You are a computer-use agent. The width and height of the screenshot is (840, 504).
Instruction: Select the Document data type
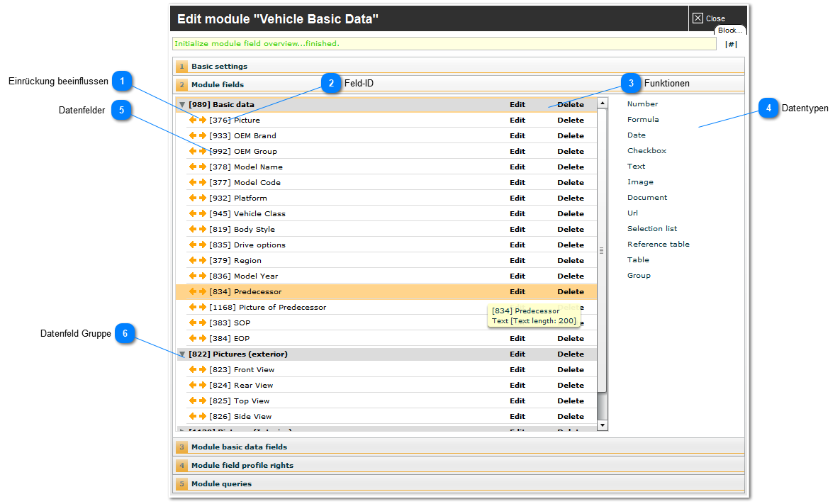[x=647, y=197]
